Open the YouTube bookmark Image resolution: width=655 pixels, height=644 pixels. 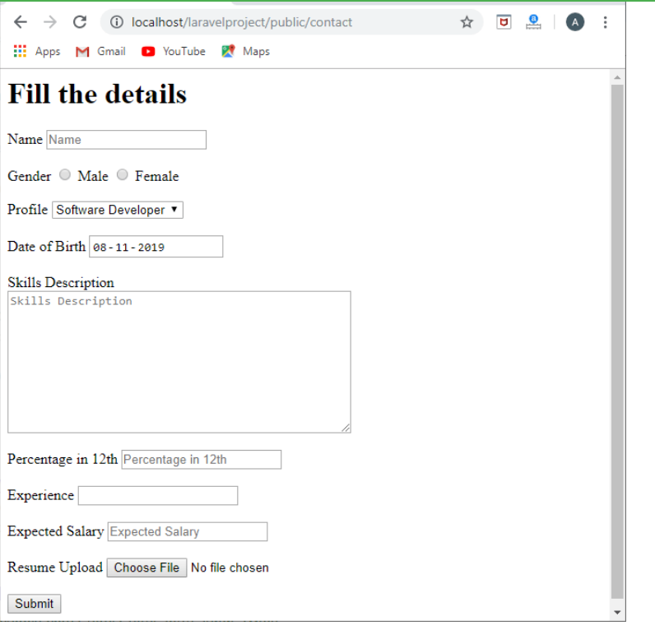173,51
